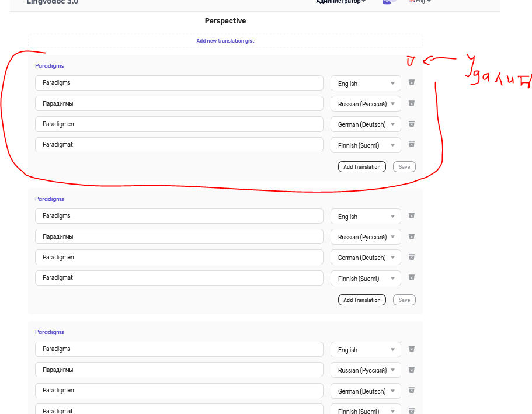Open German (Deutsch) dropdown in top gist

tap(366, 124)
